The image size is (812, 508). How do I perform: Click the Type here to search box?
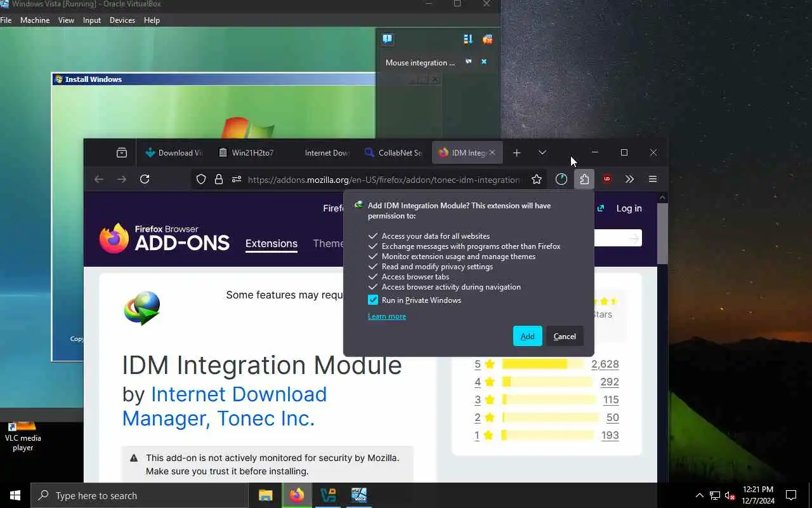pos(140,495)
